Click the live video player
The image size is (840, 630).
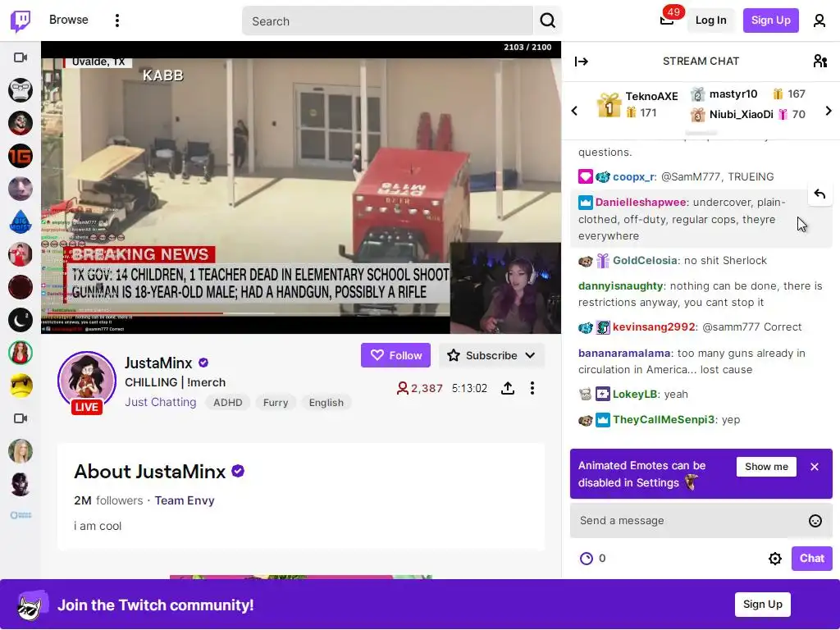301,188
